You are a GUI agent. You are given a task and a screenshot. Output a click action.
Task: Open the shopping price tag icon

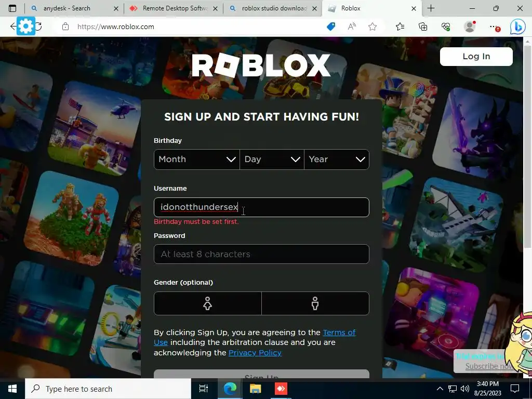pyautogui.click(x=331, y=26)
